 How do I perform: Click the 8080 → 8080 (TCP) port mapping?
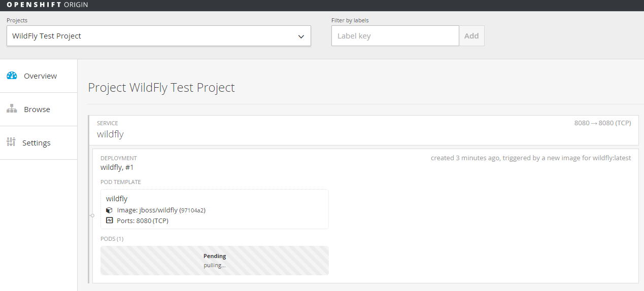(x=602, y=123)
